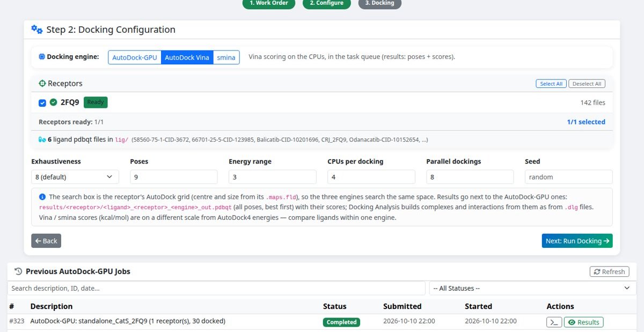Image resolution: width=644 pixels, height=332 pixels.
Task: Open terminal log icon for job #323
Action: (554, 322)
